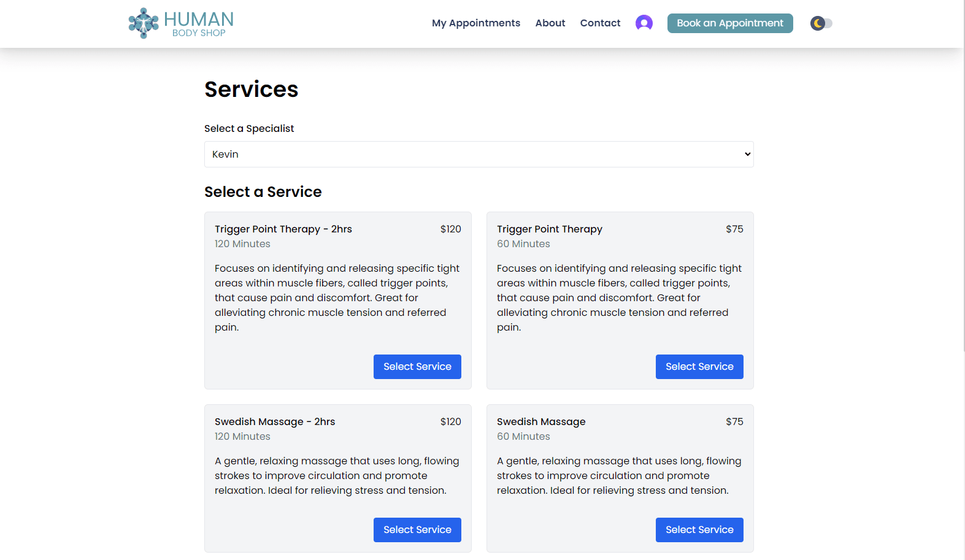This screenshot has width=965, height=560.
Task: Click the HUMAN BODY SHOP logo text
Action: tap(199, 23)
